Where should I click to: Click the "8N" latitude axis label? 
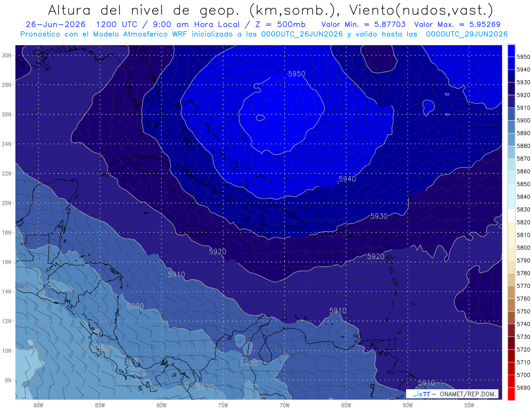(x=8, y=380)
